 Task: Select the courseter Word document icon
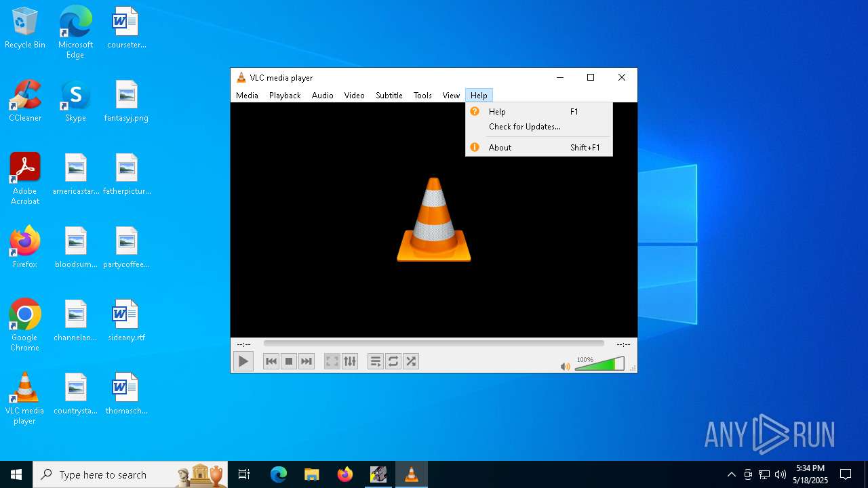pyautogui.click(x=126, y=28)
